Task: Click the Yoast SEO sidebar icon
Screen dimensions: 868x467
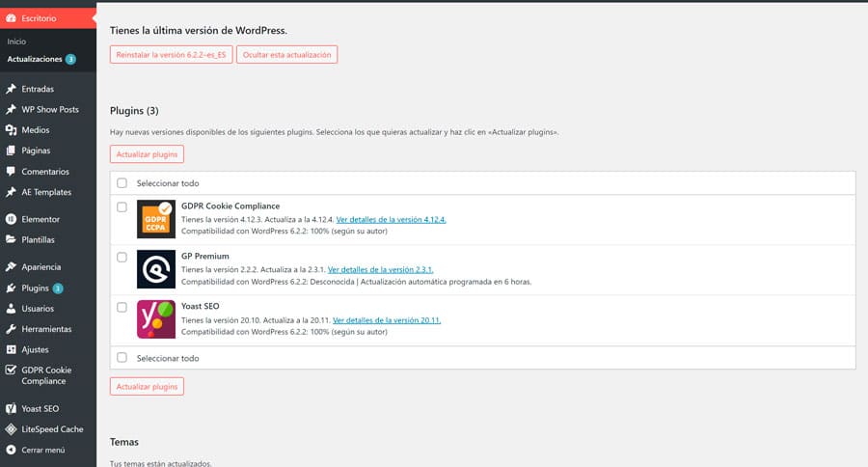Action: point(11,409)
